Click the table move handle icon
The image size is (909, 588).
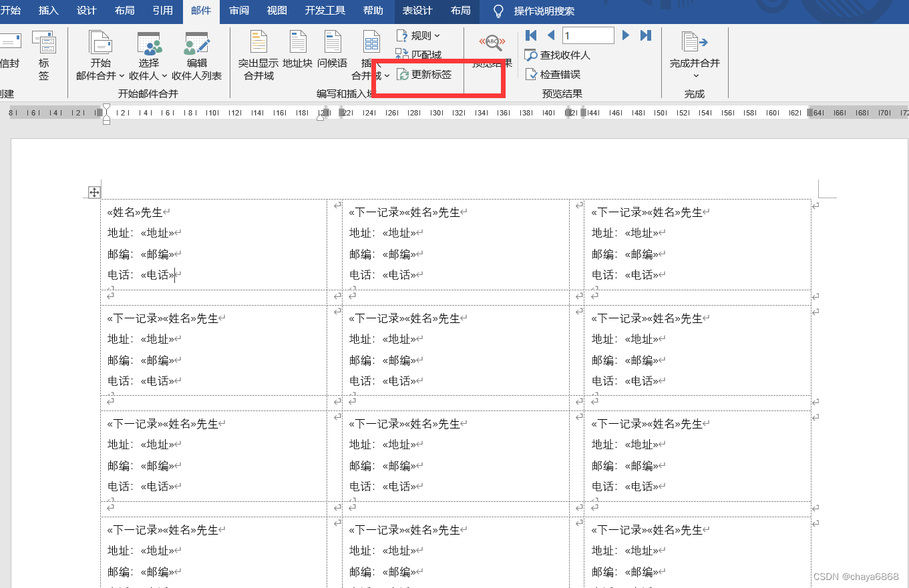tap(94, 192)
